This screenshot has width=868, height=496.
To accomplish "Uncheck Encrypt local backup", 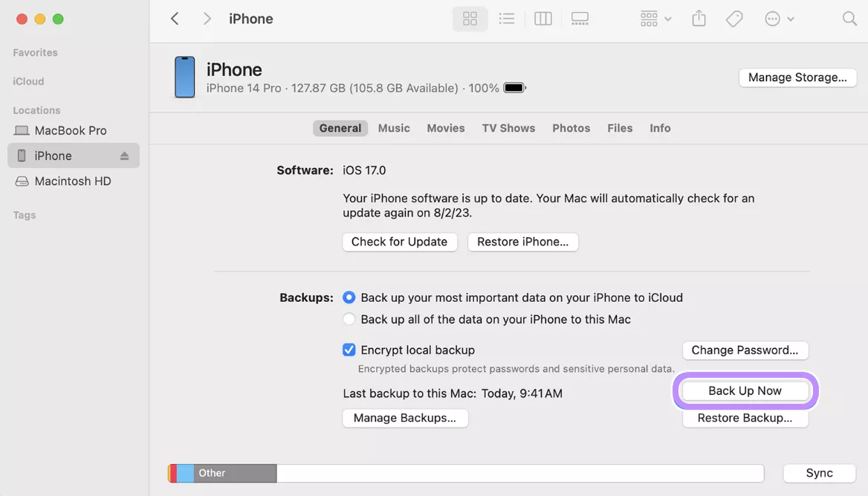I will [349, 350].
